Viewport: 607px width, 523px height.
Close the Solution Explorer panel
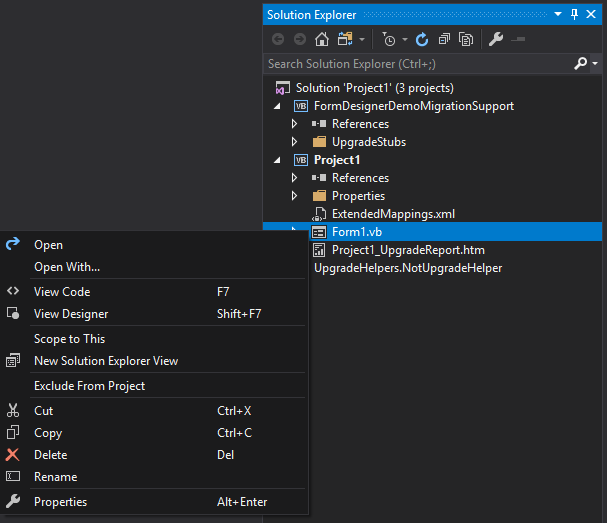click(x=591, y=14)
